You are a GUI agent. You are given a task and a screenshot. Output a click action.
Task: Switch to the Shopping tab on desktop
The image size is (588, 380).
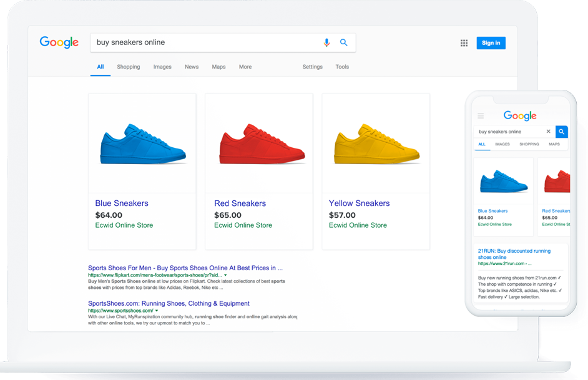click(x=128, y=67)
